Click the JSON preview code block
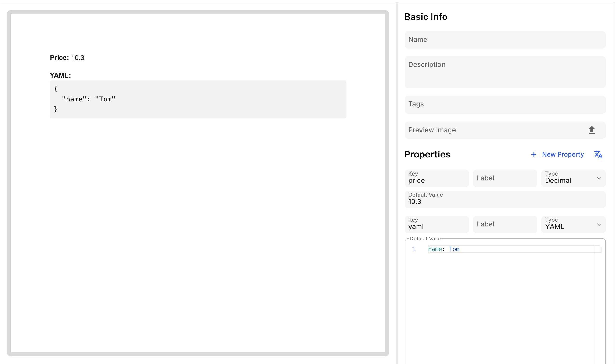 click(x=198, y=99)
